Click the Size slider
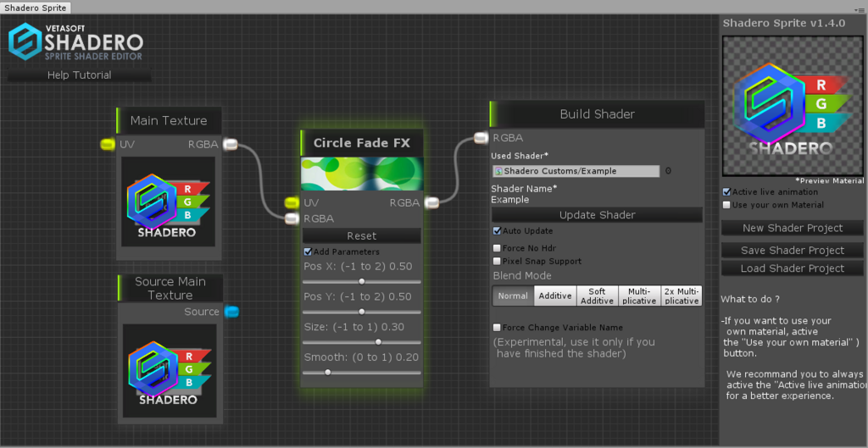The width and height of the screenshot is (868, 448). [361, 342]
